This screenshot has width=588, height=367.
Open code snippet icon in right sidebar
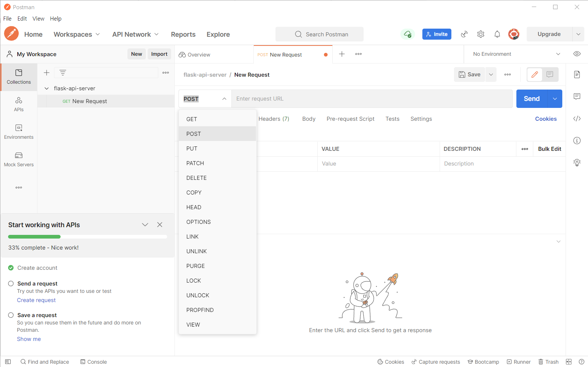(577, 119)
